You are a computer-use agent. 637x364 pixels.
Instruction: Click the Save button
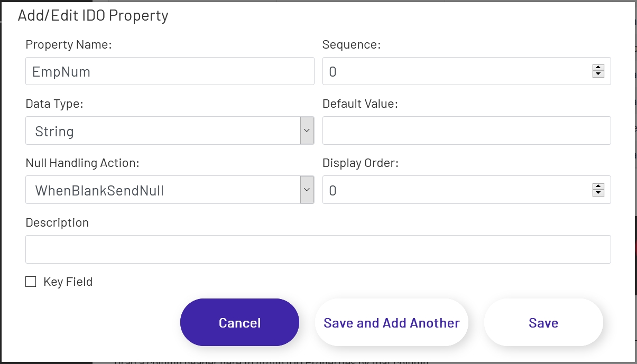543,322
